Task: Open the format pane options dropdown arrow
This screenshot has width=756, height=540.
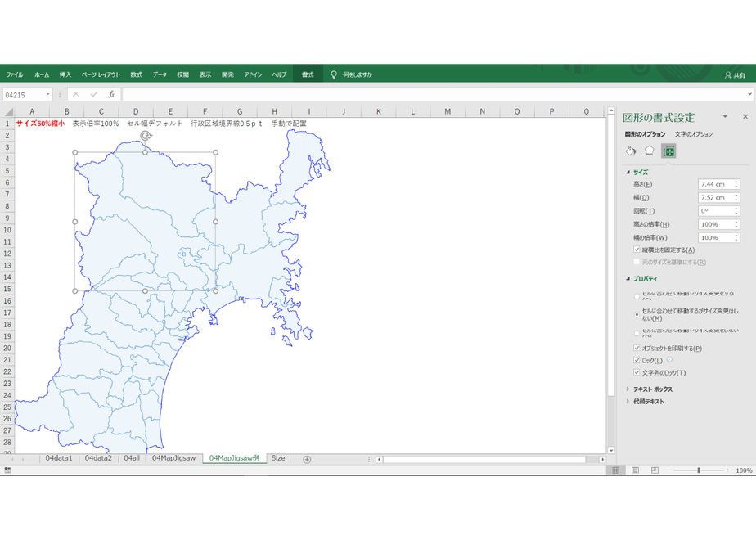Action: (725, 117)
